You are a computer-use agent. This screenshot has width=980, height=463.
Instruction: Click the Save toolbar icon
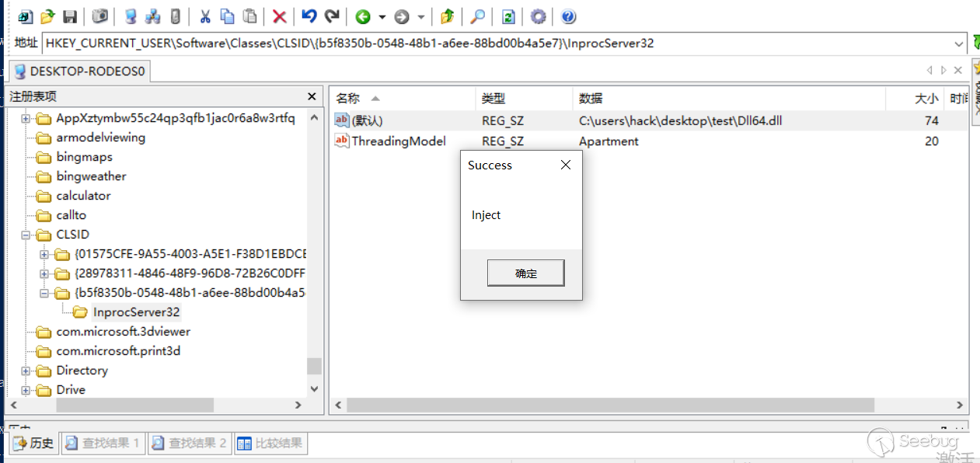[70, 16]
